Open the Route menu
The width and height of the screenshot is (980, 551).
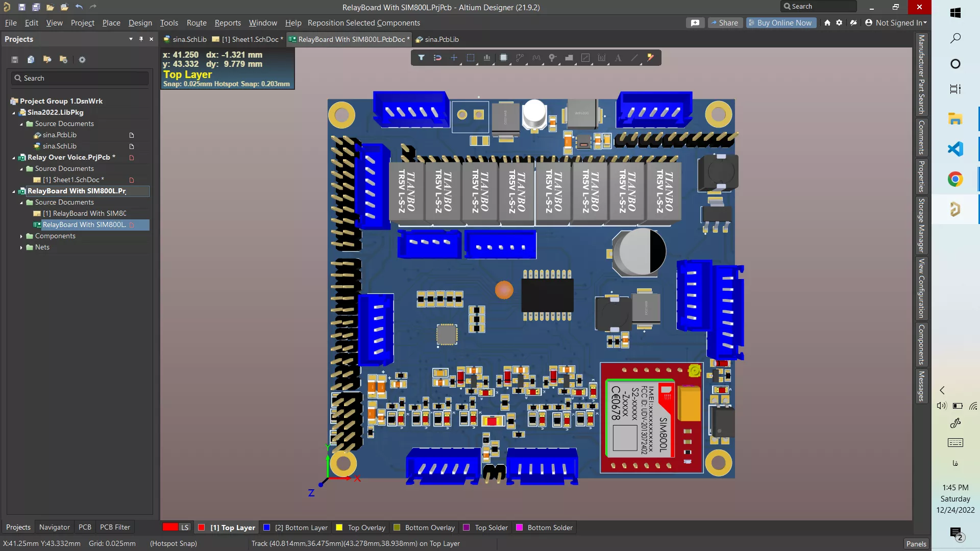[x=197, y=23]
